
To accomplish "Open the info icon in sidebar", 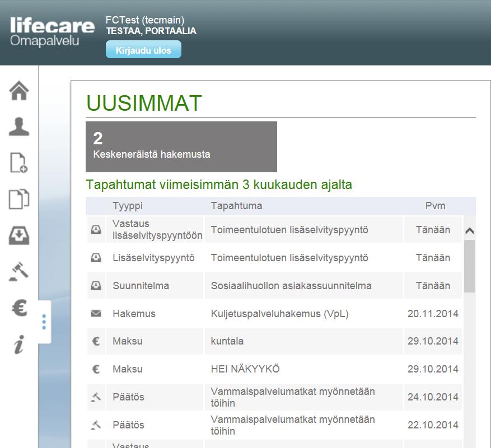I will click(x=19, y=345).
